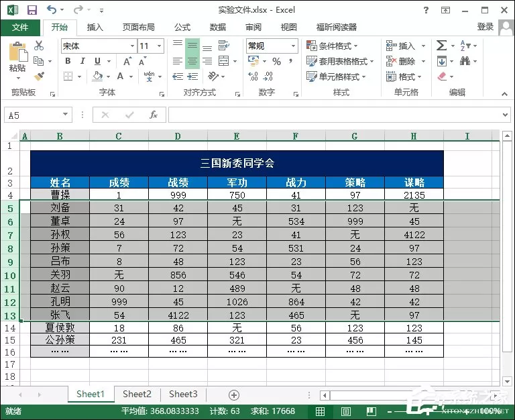This screenshot has width=515, height=420.
Task: Toggle align text left
Action: (177, 61)
